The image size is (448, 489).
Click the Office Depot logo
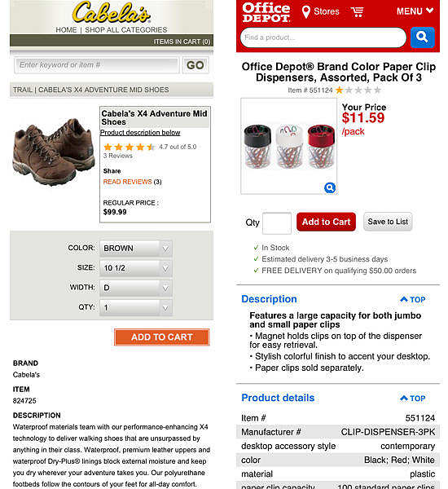(x=266, y=12)
